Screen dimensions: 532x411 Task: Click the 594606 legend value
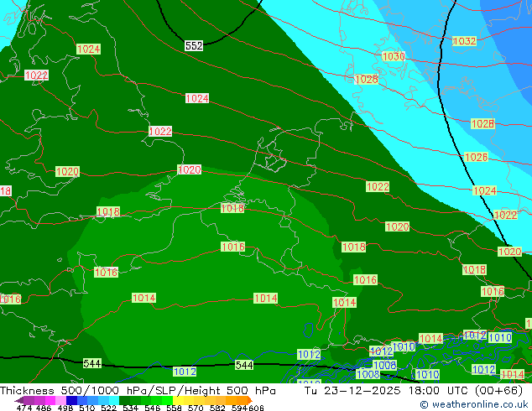(x=248, y=408)
